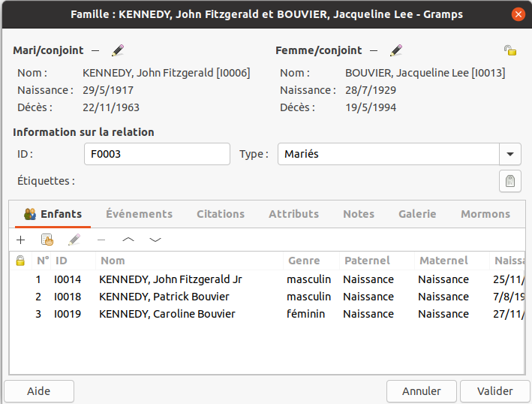Screen dimensions: 532x404
Task: Move selected child down
Action: coord(155,240)
